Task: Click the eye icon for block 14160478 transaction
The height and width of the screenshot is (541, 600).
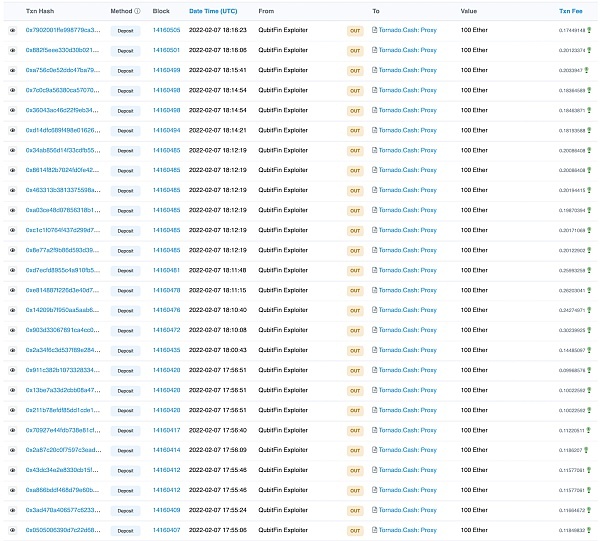Action: click(13, 290)
